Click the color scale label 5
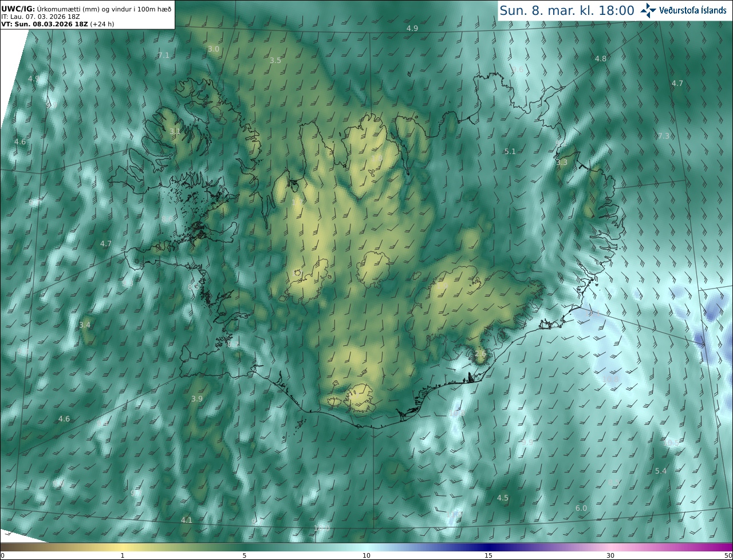733x560 pixels. click(x=245, y=555)
